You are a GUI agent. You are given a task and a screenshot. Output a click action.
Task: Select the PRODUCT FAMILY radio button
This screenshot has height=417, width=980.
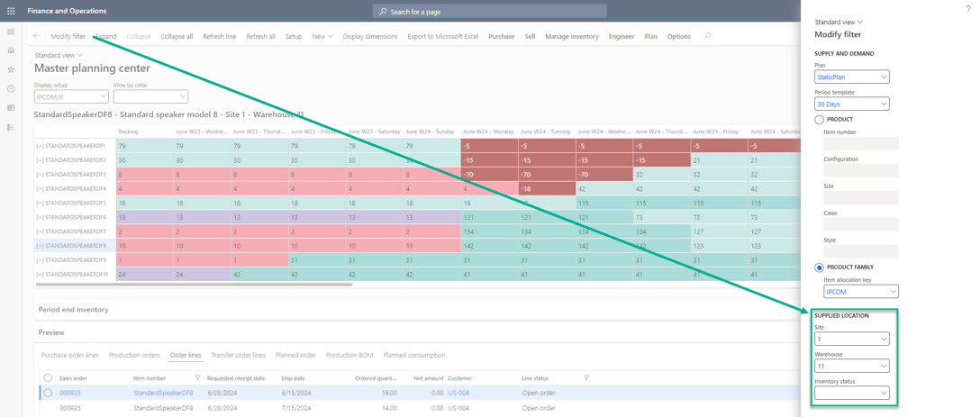(x=820, y=267)
